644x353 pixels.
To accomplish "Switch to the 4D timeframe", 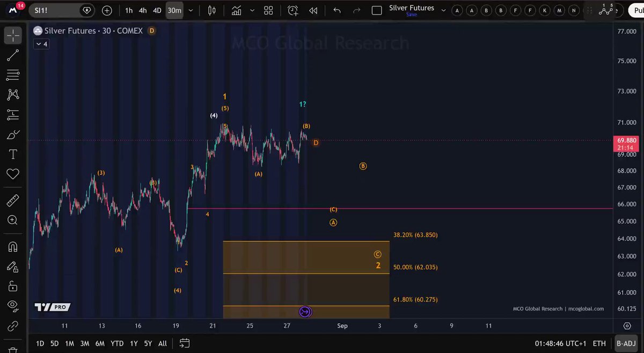I will pos(157,10).
